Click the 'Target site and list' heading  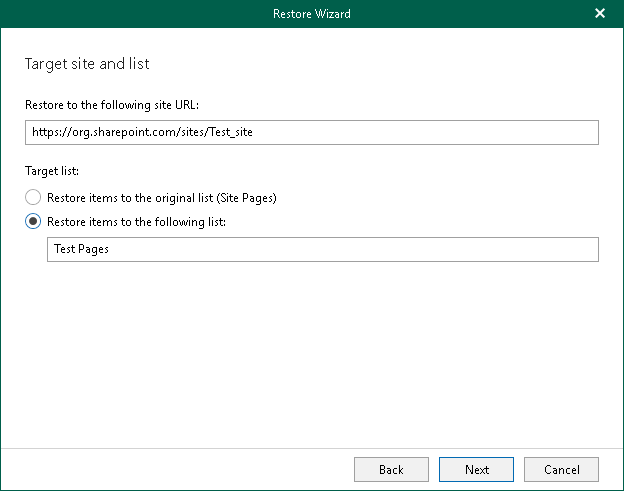pyautogui.click(x=87, y=64)
